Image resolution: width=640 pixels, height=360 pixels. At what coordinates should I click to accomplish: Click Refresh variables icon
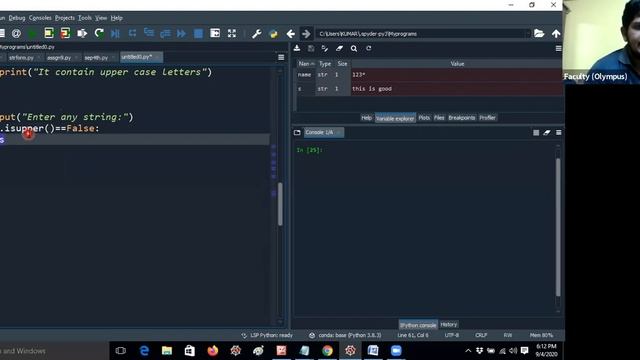click(x=369, y=48)
